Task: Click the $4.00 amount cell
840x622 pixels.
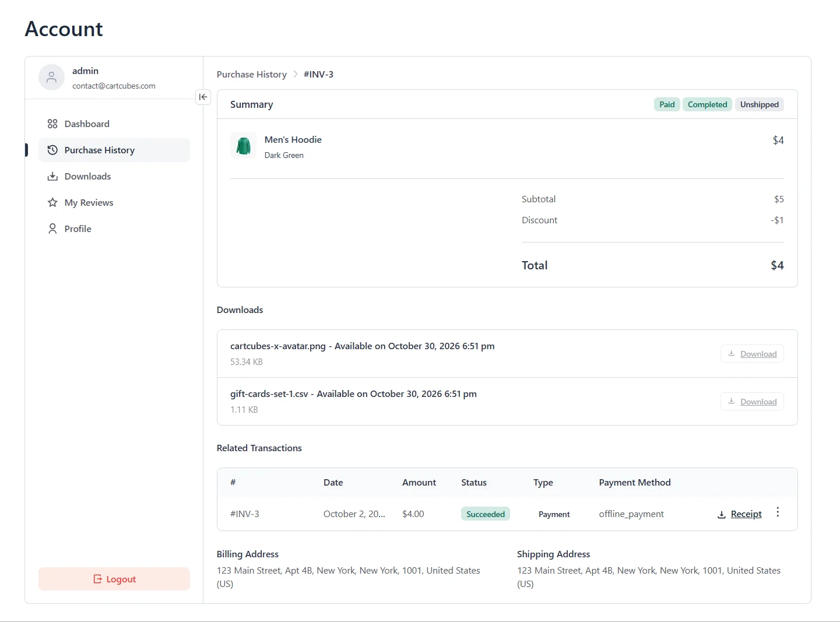Action: [413, 514]
